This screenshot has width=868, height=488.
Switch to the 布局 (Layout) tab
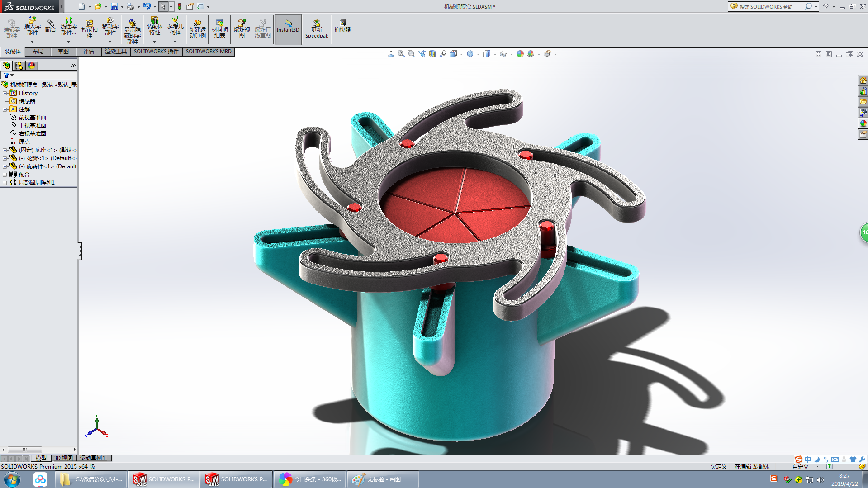[x=38, y=52]
